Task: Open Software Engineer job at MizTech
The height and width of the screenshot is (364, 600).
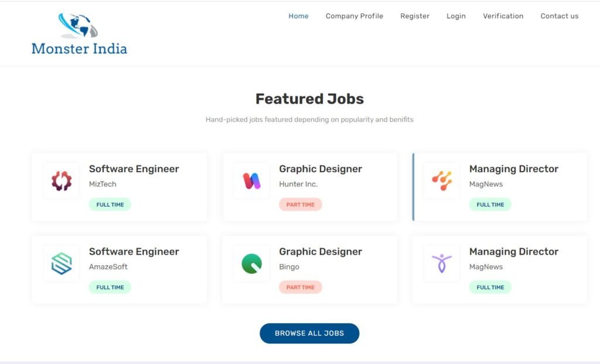Action: click(134, 169)
